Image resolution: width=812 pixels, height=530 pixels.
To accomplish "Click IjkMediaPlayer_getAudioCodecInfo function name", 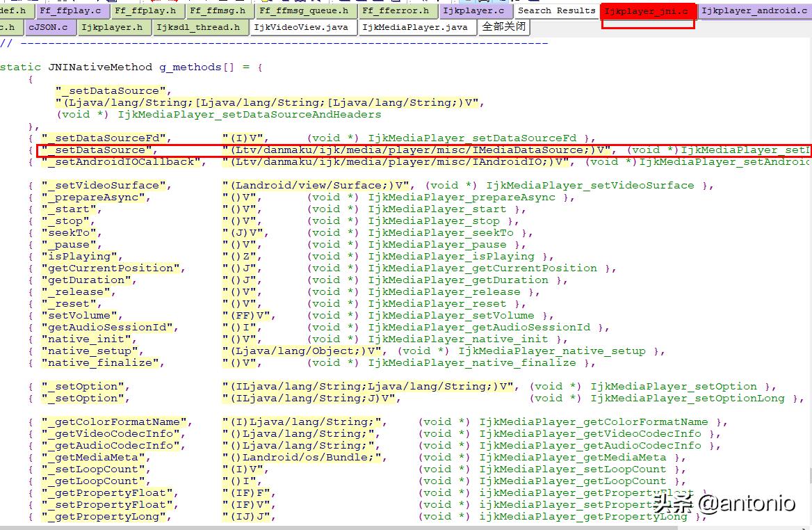I will point(590,446).
